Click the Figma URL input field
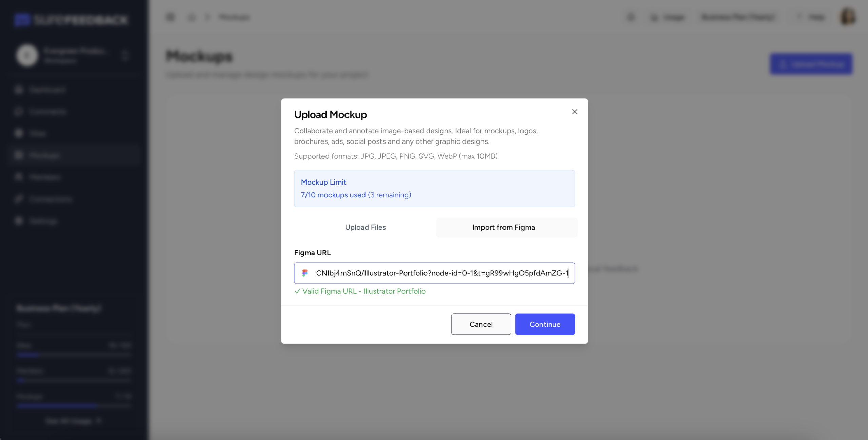Screen dimensions: 868x440 click(x=441, y=273)
